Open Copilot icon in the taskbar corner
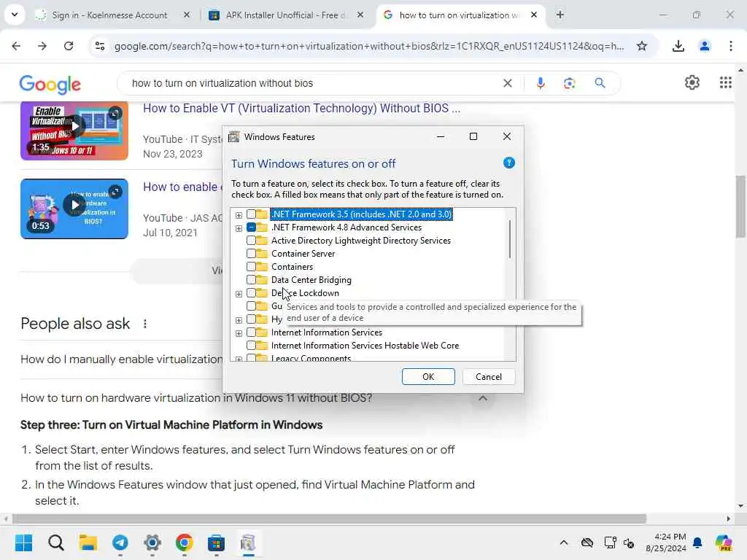 point(724,542)
